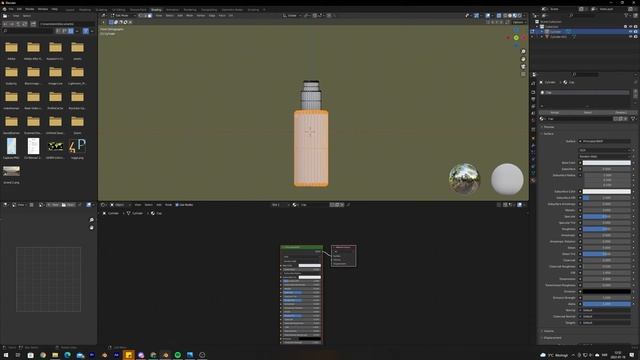Refresh the file browser list
The width and height of the screenshot is (640, 360).
[24, 24]
